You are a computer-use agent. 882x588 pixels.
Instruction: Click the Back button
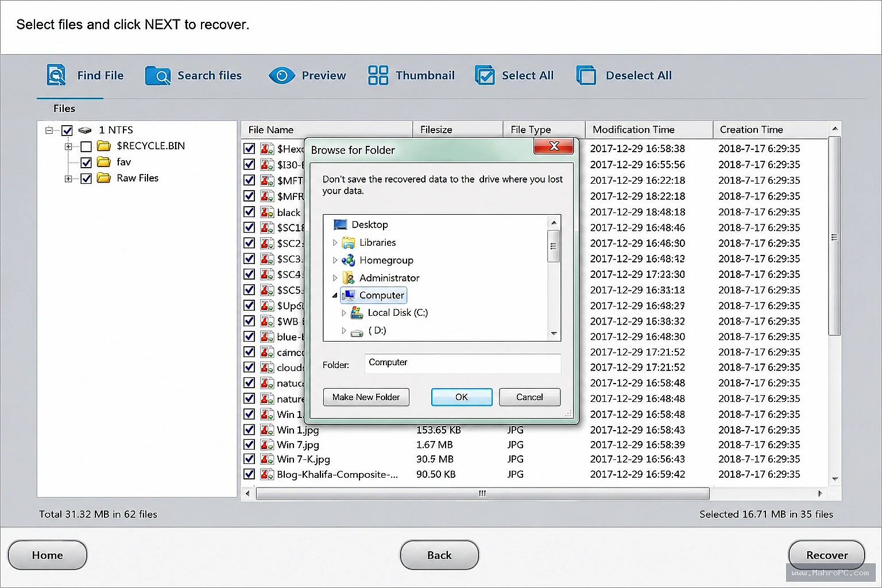tap(439, 555)
